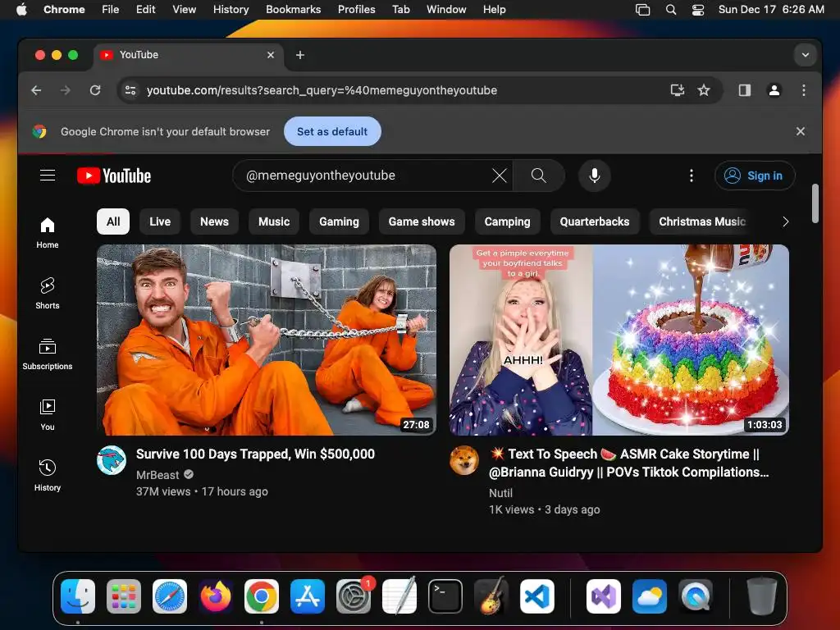Viewport: 840px width, 630px height.
Task: View site information icon in address bar
Action: coord(130,90)
